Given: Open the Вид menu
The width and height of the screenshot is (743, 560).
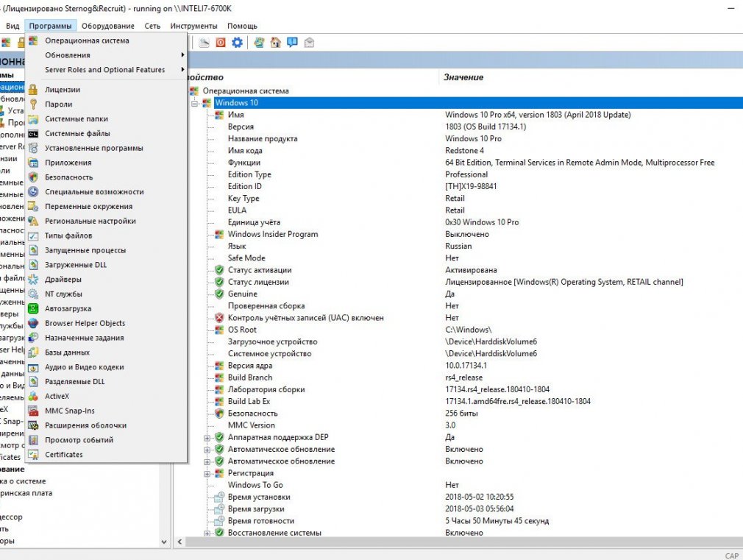Looking at the screenshot, I should 13,26.
